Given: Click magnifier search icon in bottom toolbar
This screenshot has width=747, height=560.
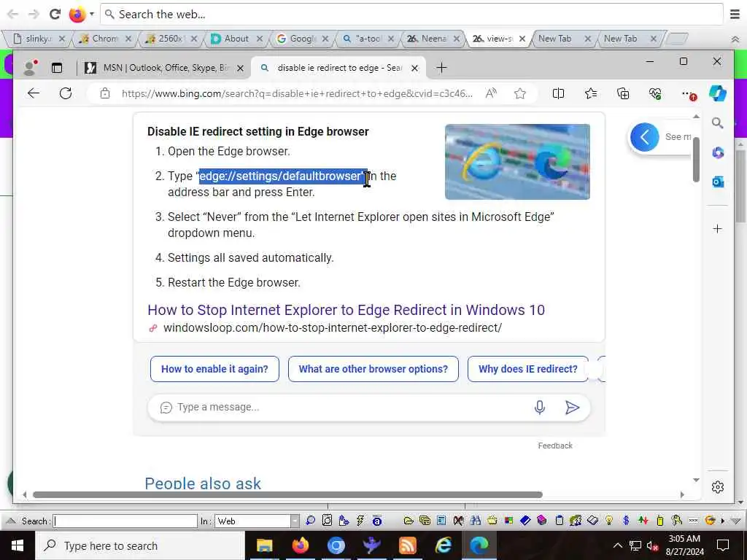Looking at the screenshot, I should pyautogui.click(x=310, y=521).
